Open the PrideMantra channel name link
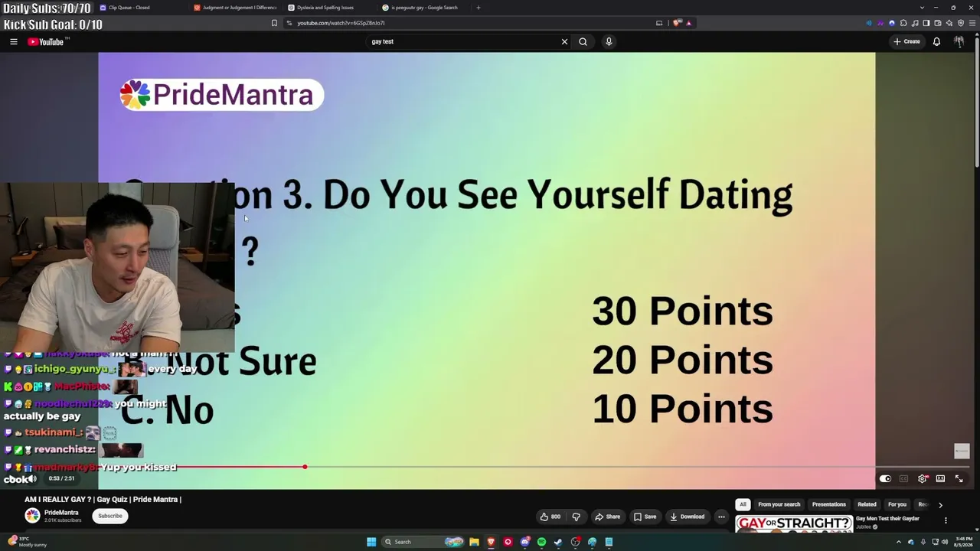 click(x=61, y=513)
